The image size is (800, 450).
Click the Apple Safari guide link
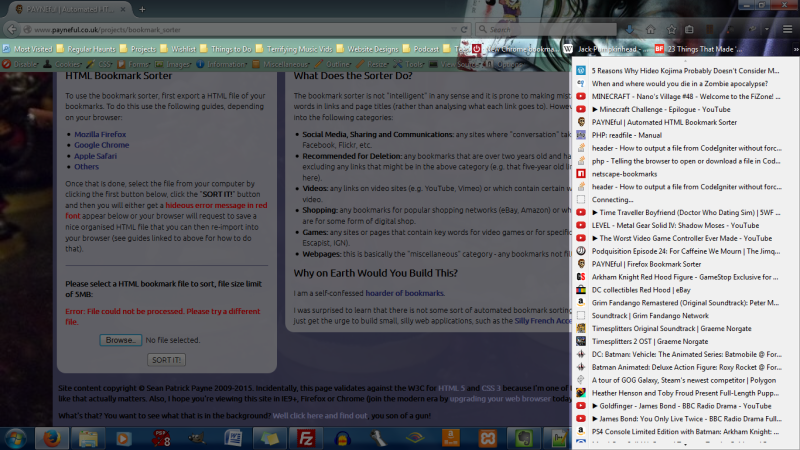coord(95,156)
